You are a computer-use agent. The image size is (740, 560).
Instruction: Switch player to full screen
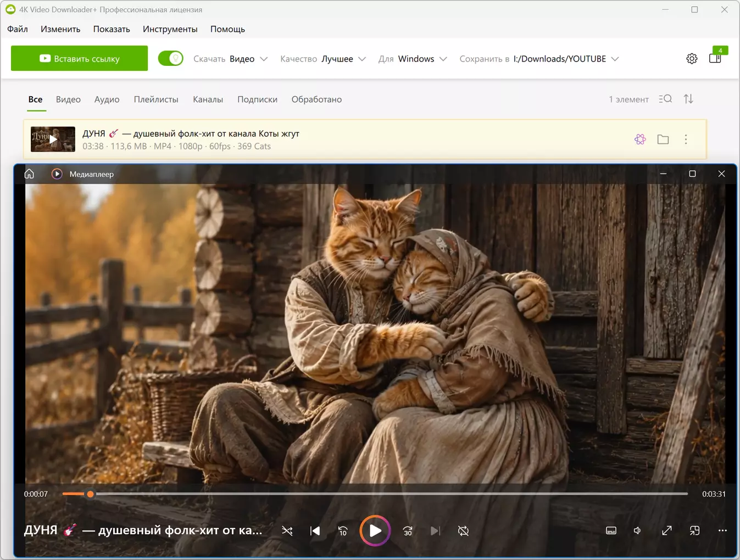pos(667,530)
